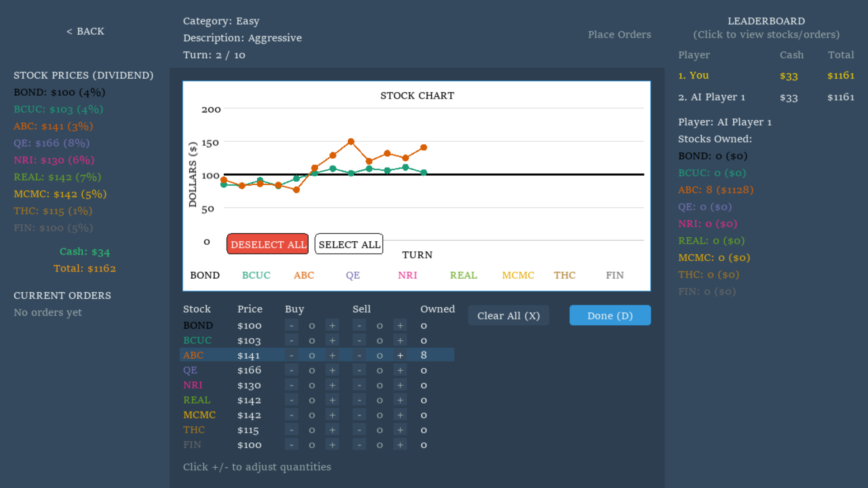Click the last orange ABC chart data point
The height and width of the screenshot is (488, 868).
coord(424,147)
